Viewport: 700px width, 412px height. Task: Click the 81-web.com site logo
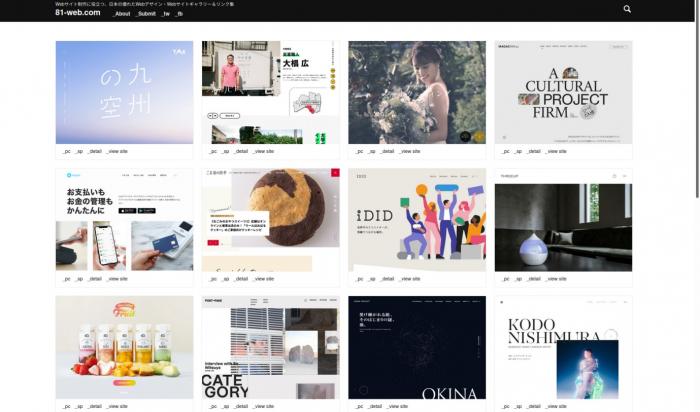78,13
